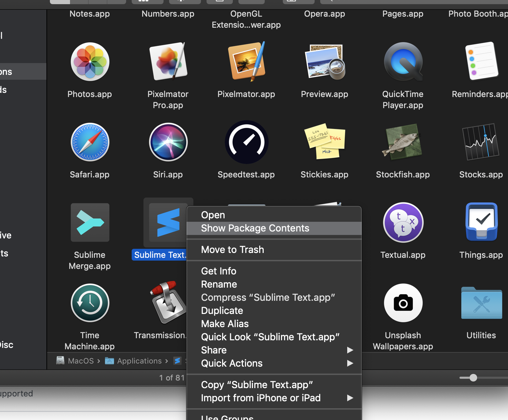This screenshot has height=420, width=508.
Task: Click the Time Machine.app icon
Action: (x=90, y=303)
